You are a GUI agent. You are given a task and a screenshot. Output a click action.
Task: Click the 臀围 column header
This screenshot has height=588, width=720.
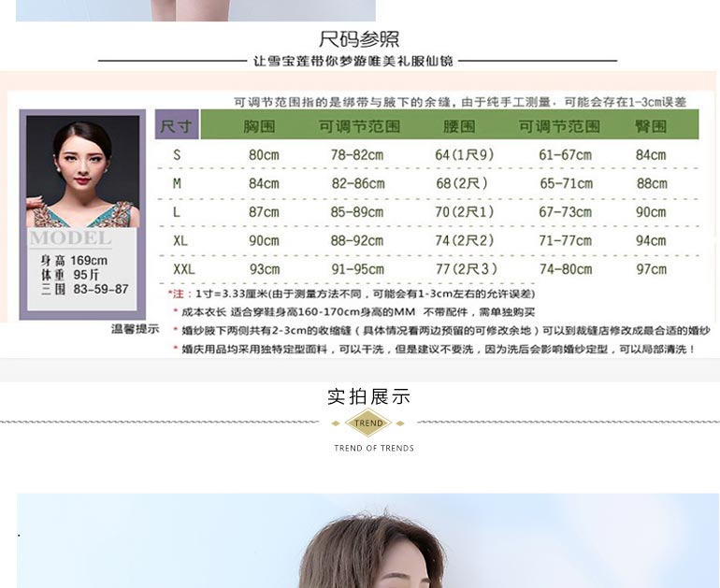pos(651,126)
